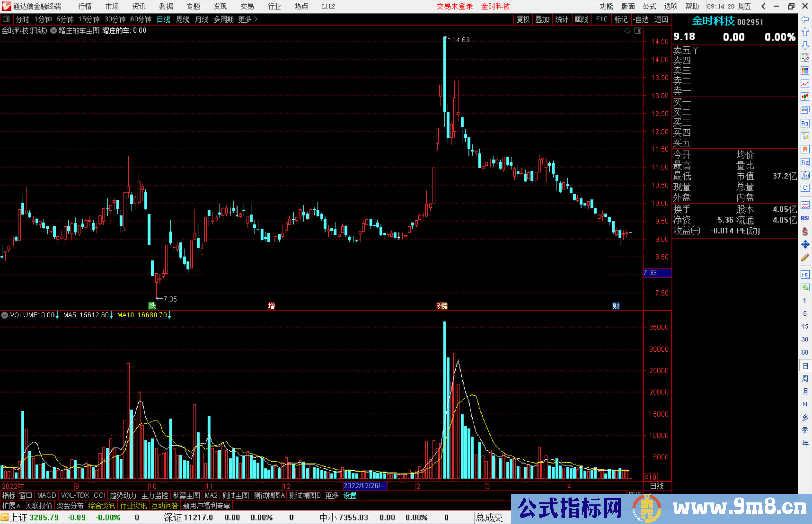This screenshot has height=524, width=812.
Task: Toggle the panel icon before 分时
Action: coord(6,19)
